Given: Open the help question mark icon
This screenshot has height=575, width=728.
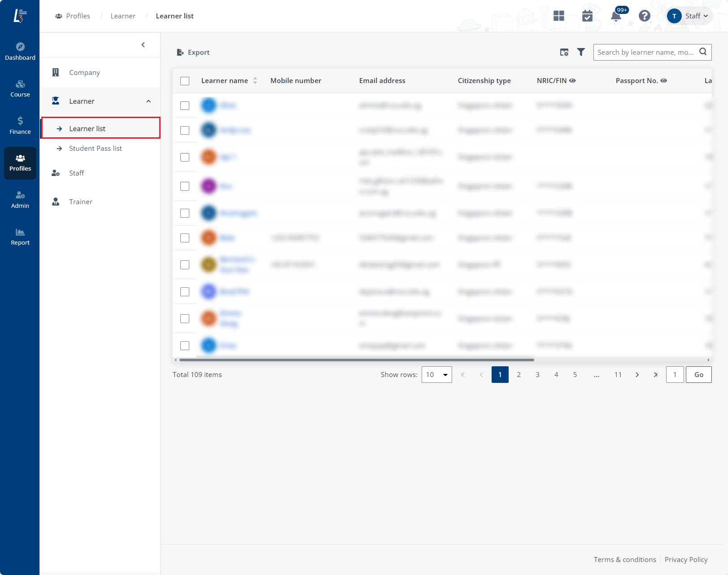Looking at the screenshot, I should coord(645,16).
